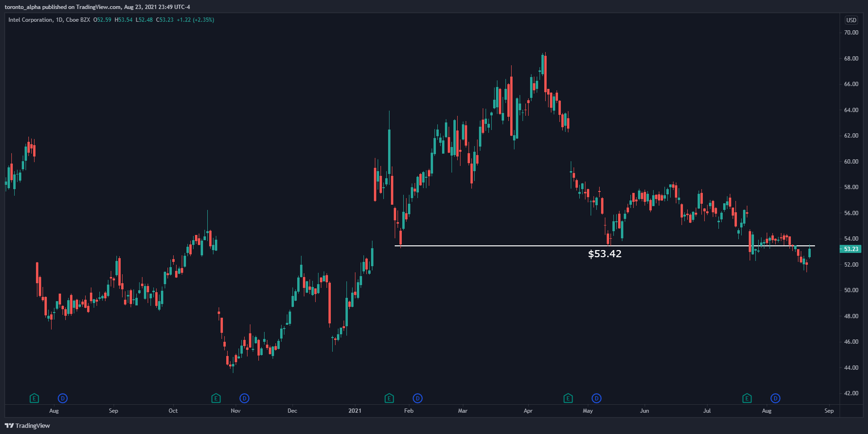Click the change value +1.22 (+2.35%)
Viewport: 868px width, 434px height.
(195, 20)
